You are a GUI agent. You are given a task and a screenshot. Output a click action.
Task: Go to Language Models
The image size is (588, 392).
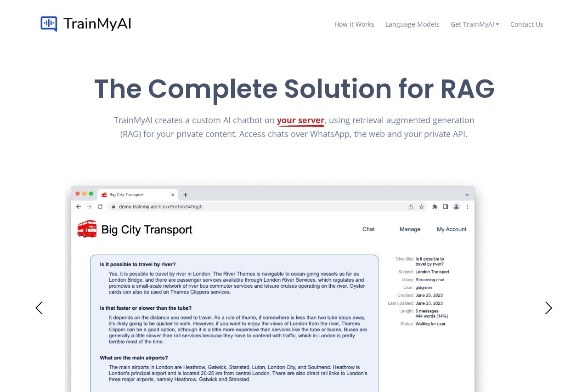(413, 24)
